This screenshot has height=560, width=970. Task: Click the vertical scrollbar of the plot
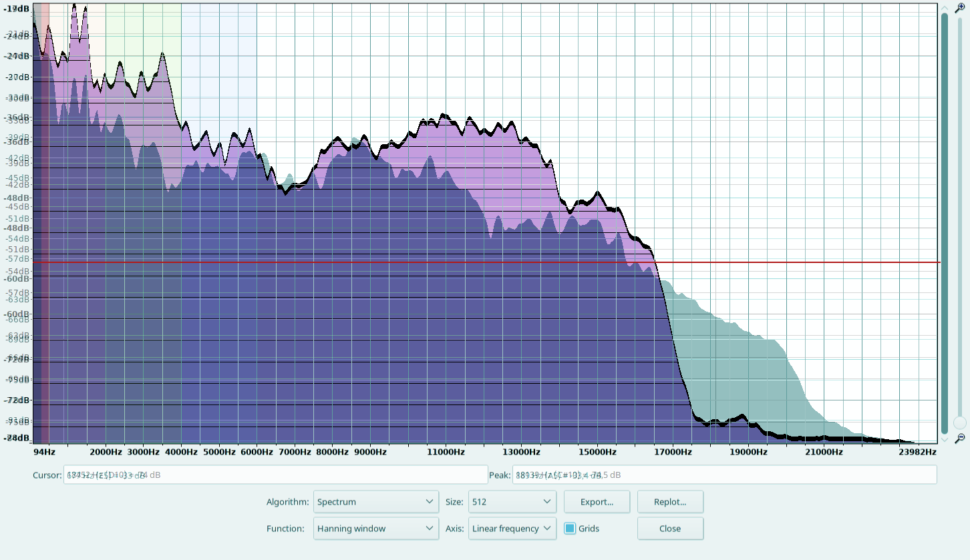(x=945, y=223)
